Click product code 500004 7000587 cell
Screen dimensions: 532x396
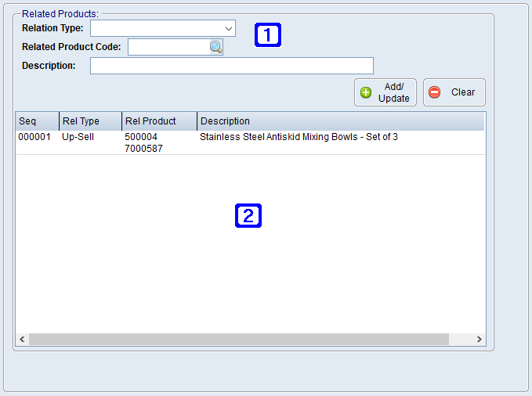tap(143, 142)
